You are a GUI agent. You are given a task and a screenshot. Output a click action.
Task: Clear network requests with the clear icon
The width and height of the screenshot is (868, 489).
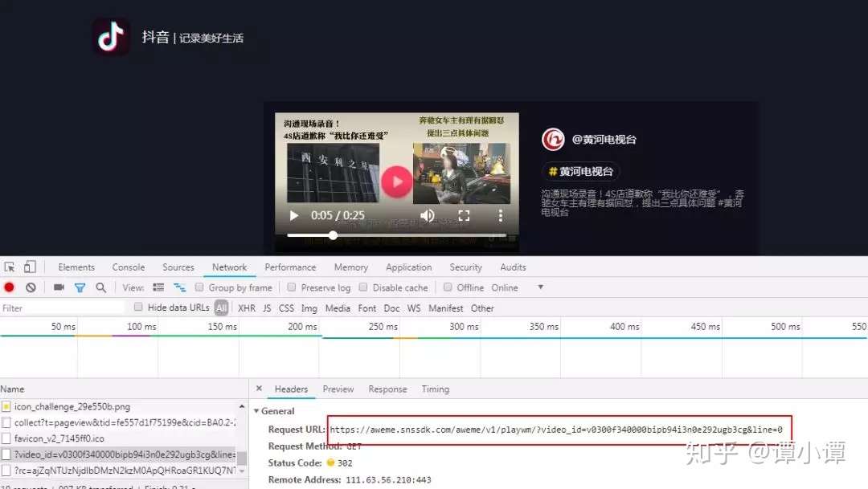(x=30, y=287)
